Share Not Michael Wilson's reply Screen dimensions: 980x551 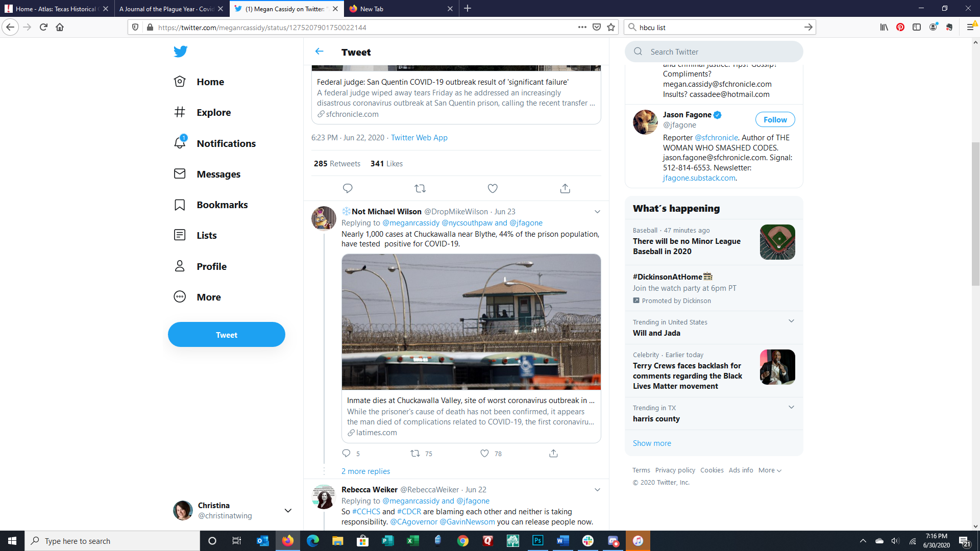(x=553, y=453)
